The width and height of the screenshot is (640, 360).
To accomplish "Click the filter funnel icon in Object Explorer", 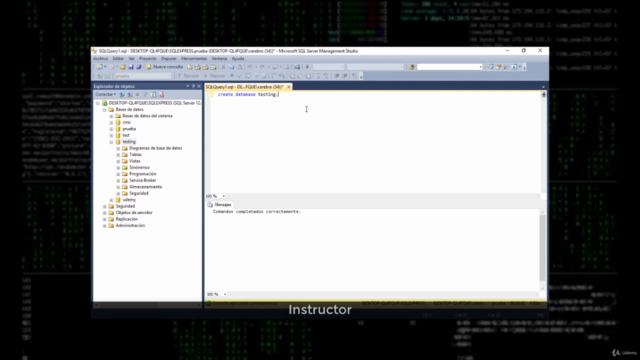I will (x=145, y=94).
